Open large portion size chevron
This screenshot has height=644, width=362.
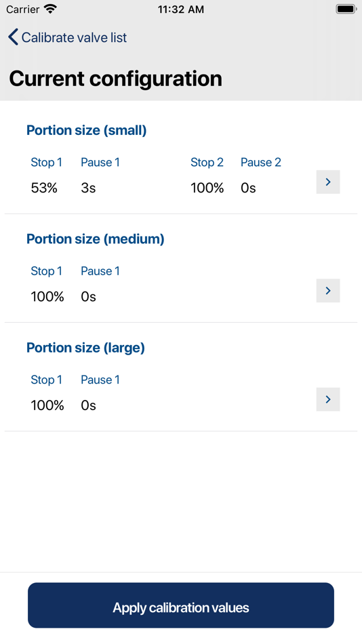[328, 399]
